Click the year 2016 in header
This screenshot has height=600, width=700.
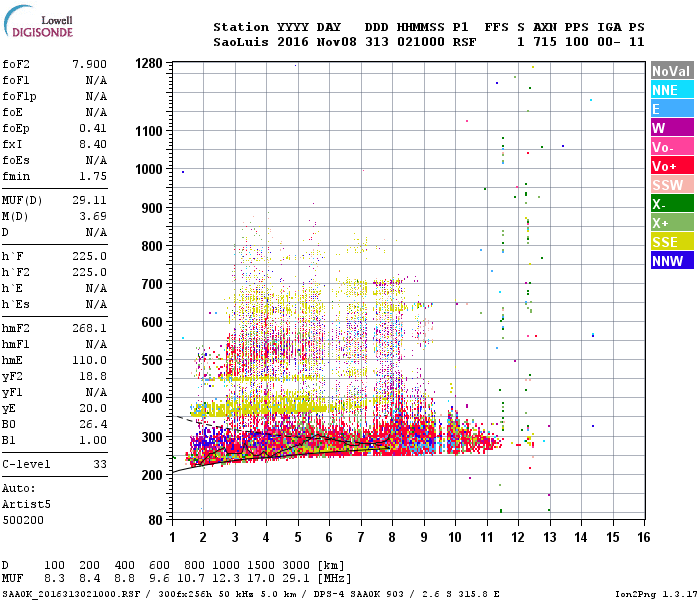[293, 42]
